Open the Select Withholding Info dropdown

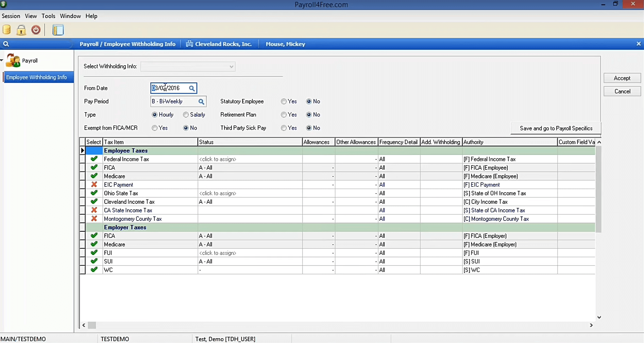coord(231,66)
